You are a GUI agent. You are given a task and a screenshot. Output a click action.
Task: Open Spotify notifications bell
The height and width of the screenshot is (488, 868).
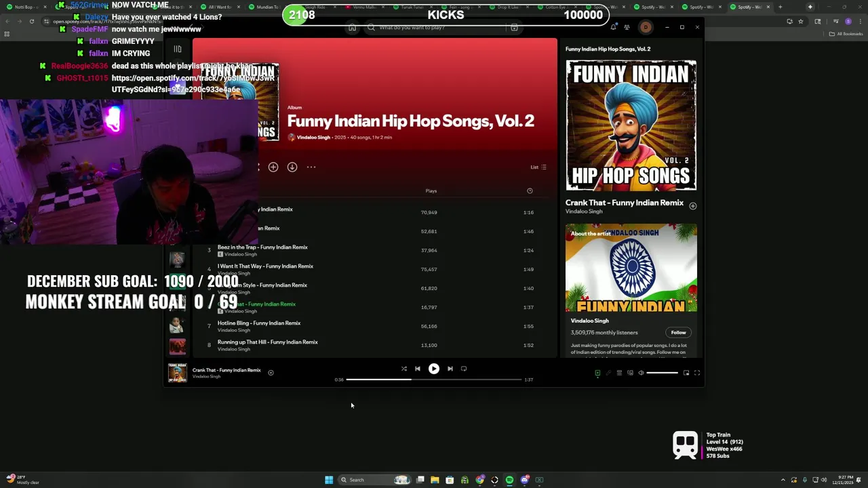pos(613,27)
